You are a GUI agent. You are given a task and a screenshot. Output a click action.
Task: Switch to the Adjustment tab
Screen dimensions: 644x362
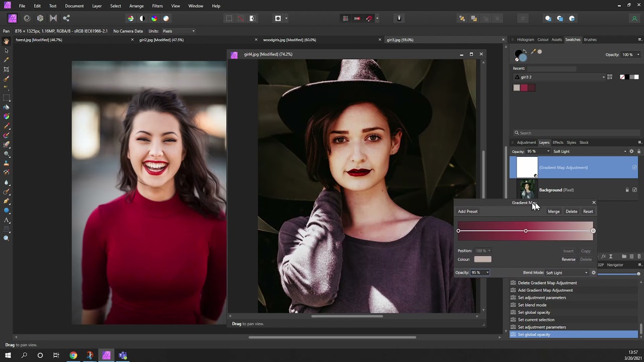point(526,142)
